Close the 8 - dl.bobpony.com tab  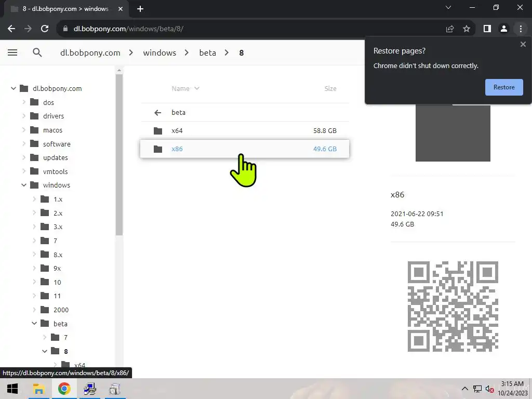(x=121, y=9)
